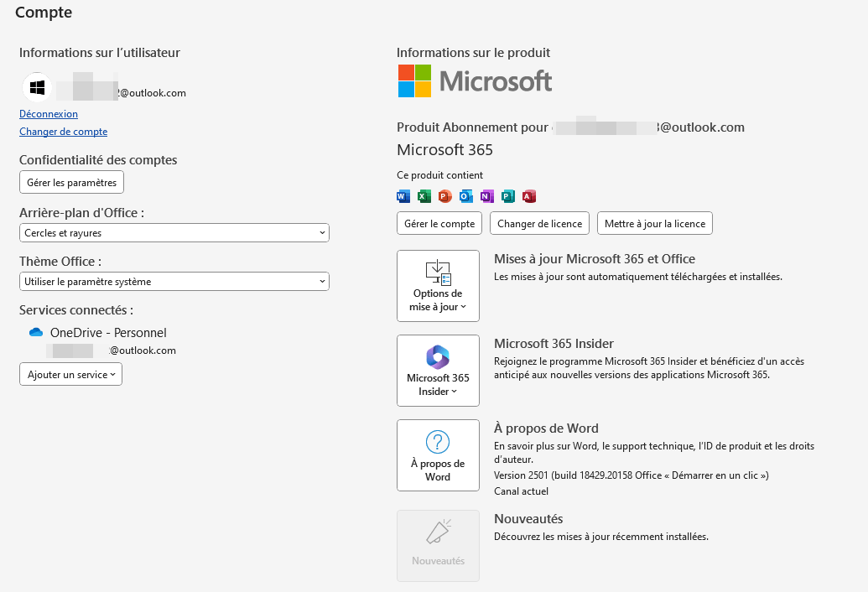868x592 pixels.
Task: Click the Services connectés heading
Action: [x=76, y=310]
